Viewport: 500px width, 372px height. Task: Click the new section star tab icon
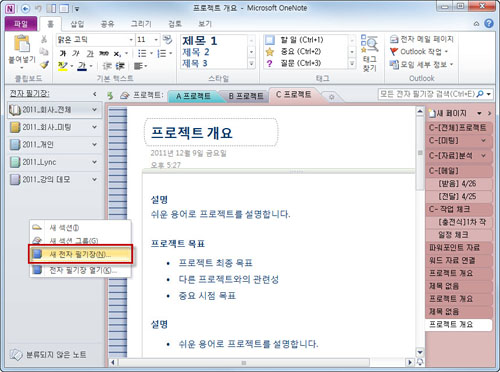tap(331, 97)
